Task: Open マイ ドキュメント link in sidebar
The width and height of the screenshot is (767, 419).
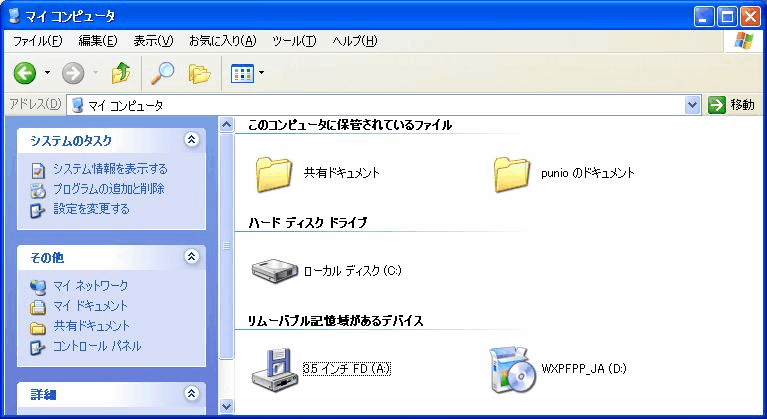Action: click(91, 306)
